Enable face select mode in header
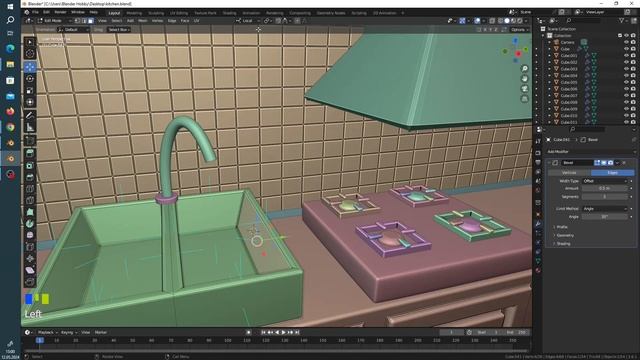Image resolution: width=640 pixels, height=360 pixels. click(x=91, y=20)
